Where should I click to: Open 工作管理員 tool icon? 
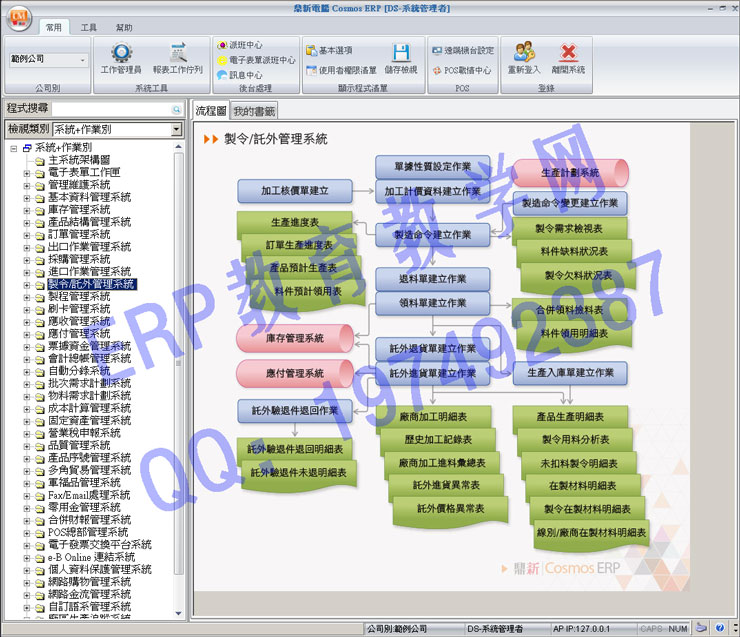point(121,52)
